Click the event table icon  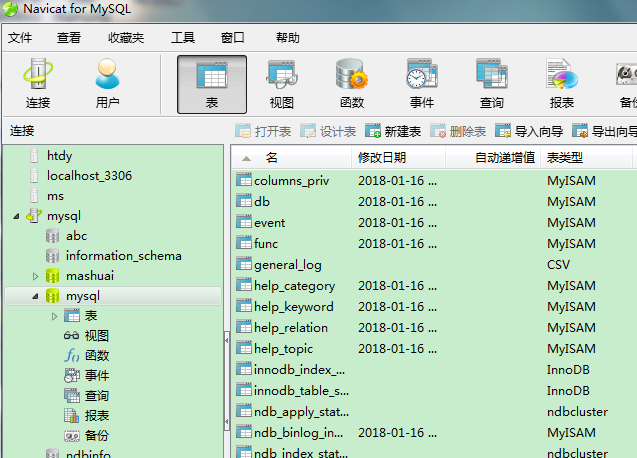[x=244, y=222]
